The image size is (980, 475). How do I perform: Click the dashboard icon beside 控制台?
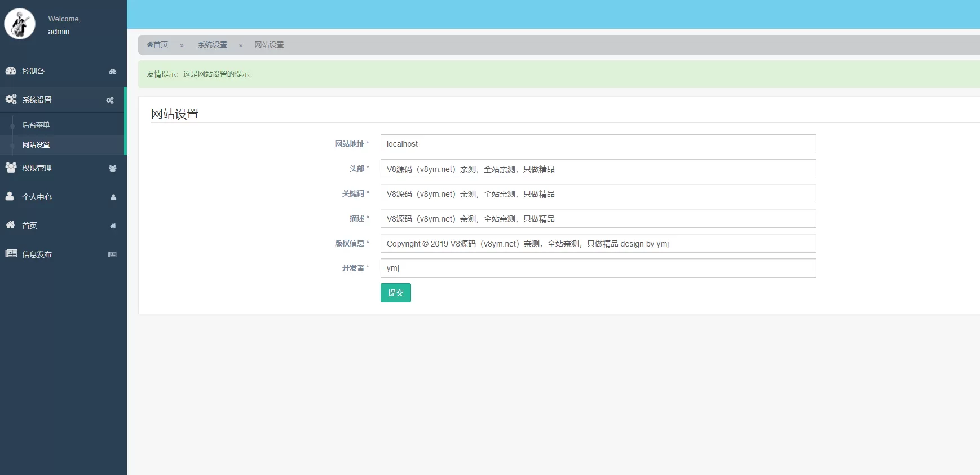[11, 71]
